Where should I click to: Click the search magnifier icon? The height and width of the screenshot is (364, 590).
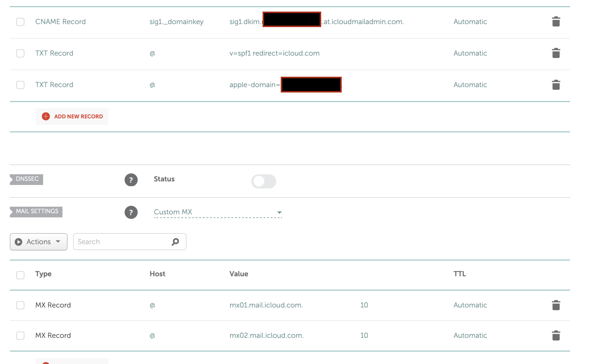point(175,242)
